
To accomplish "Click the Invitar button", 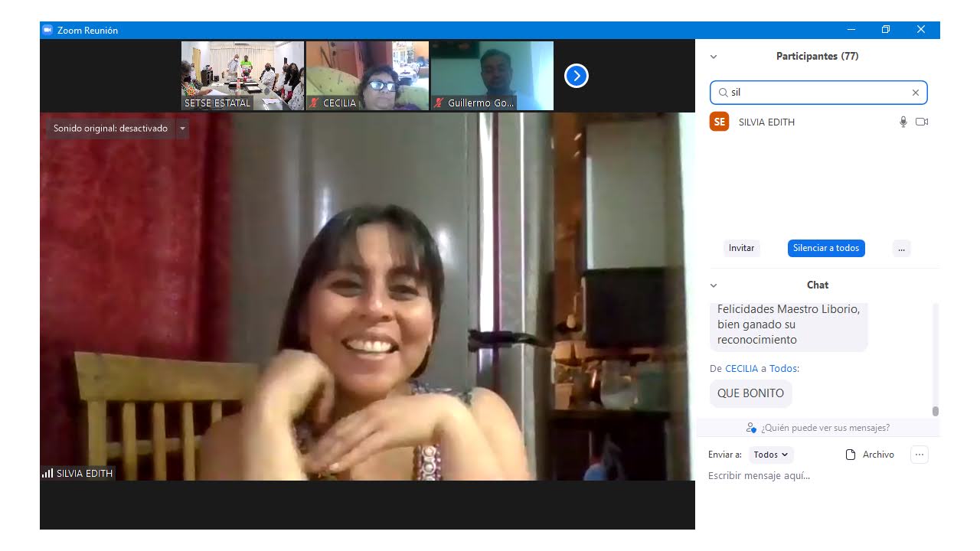I will (x=741, y=248).
